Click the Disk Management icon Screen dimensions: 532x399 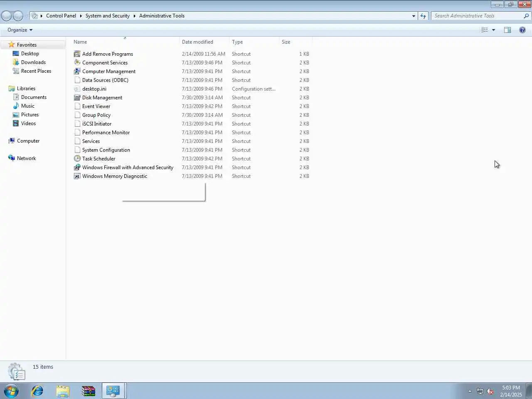[x=77, y=98]
